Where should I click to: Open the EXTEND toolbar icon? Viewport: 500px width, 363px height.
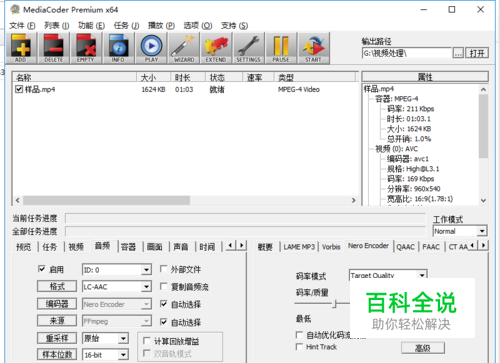click(216, 48)
